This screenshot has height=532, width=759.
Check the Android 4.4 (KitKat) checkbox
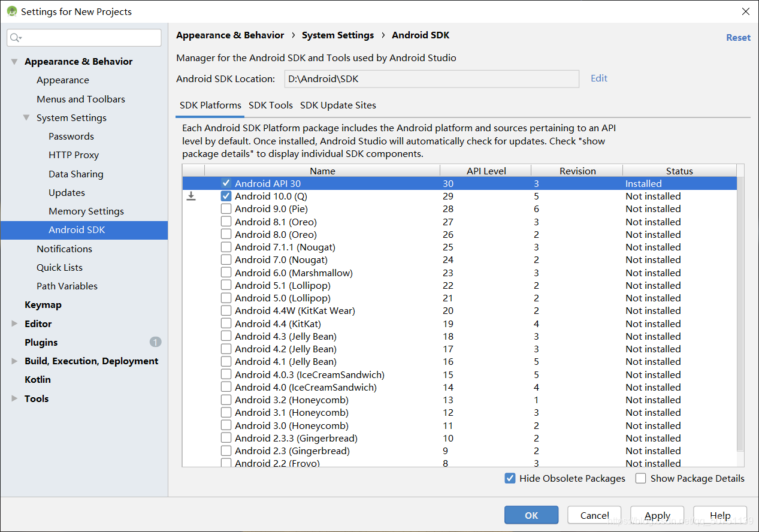pyautogui.click(x=226, y=324)
